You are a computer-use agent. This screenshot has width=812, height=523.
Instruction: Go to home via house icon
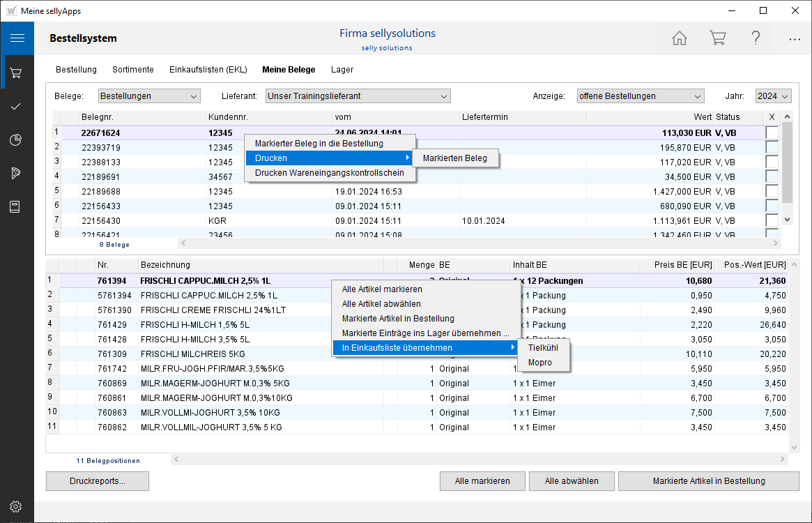coord(679,38)
